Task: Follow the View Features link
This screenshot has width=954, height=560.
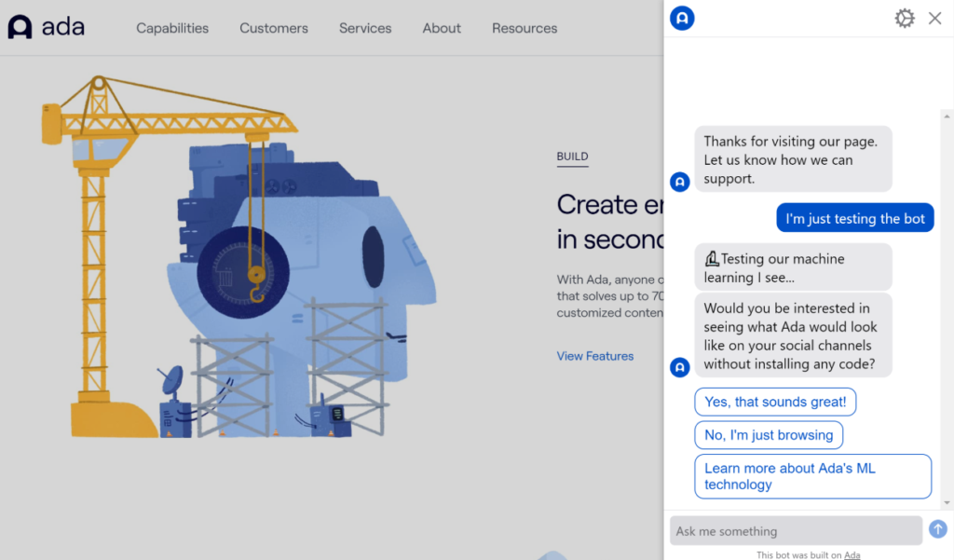Action: click(x=594, y=356)
